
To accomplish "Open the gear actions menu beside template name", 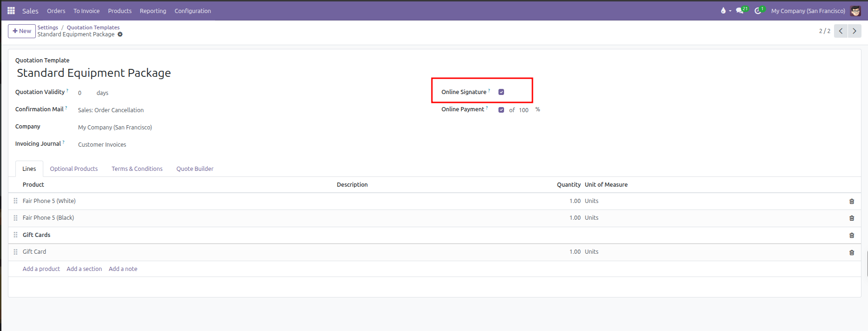I will coord(120,34).
